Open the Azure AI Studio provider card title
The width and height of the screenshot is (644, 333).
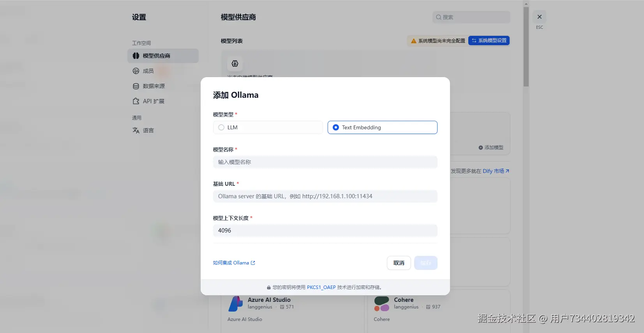(x=269, y=300)
